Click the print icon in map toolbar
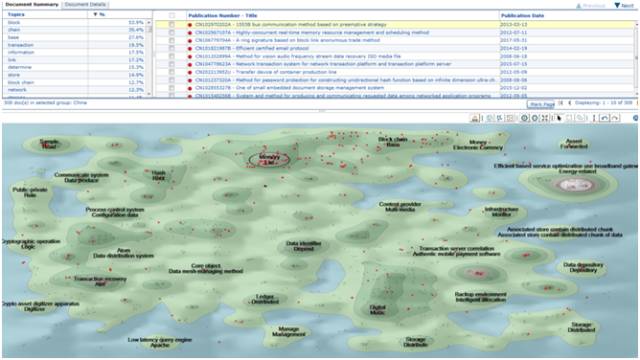Screen dimensions: 640x360 (475, 118)
